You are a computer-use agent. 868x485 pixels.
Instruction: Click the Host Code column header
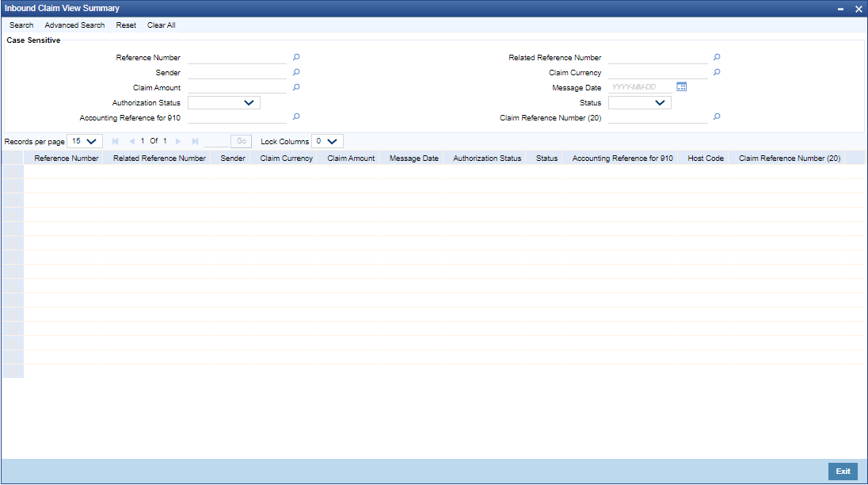pyautogui.click(x=705, y=158)
